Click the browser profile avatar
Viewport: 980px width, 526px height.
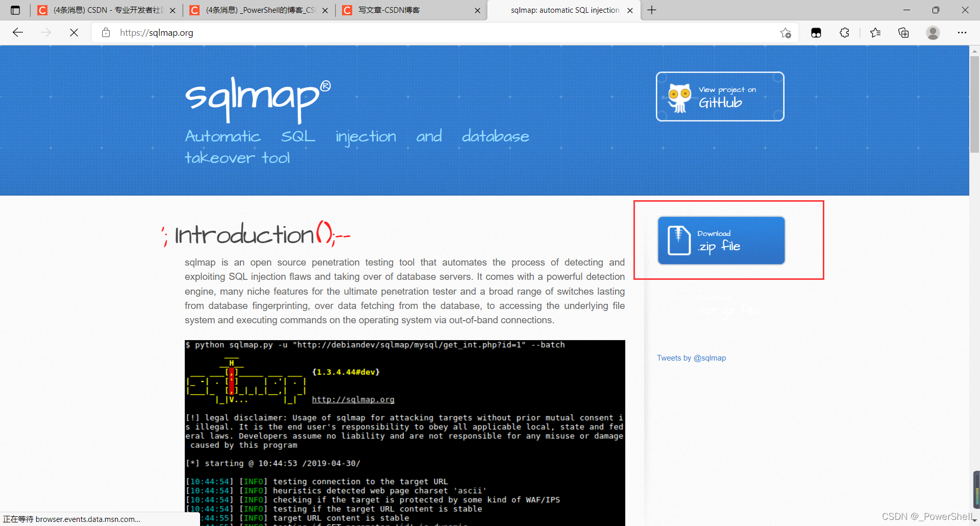[x=933, y=32]
